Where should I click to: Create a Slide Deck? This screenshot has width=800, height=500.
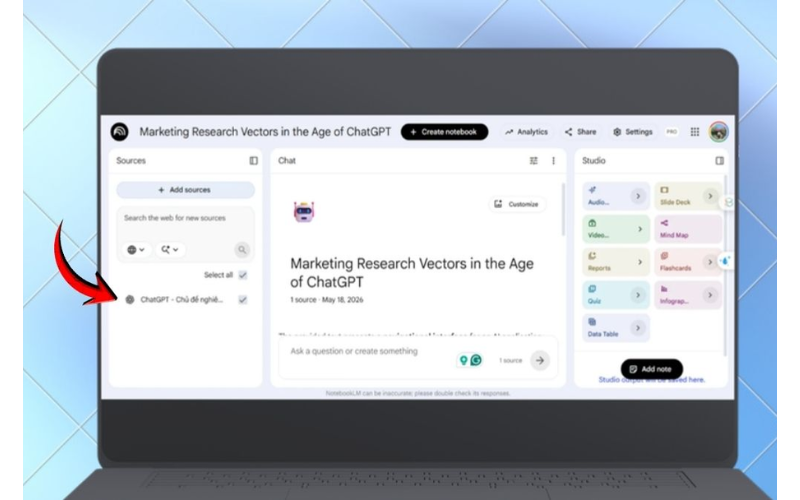(688, 196)
